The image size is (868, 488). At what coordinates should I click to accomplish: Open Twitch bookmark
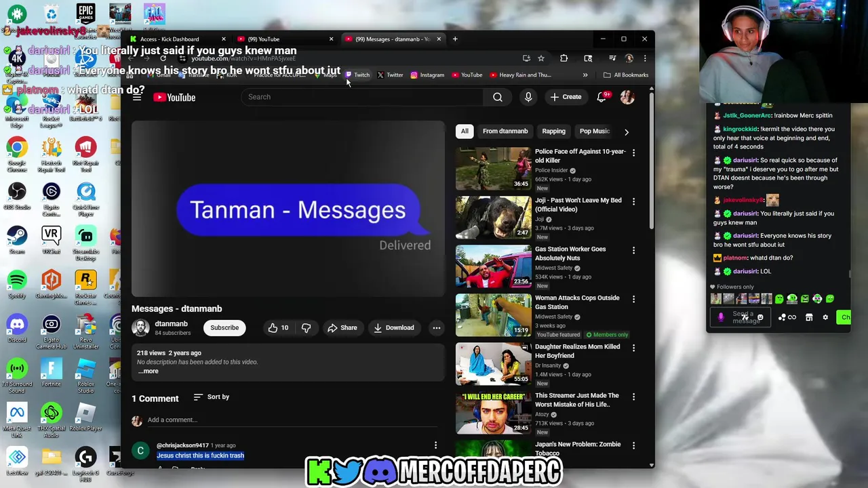357,75
